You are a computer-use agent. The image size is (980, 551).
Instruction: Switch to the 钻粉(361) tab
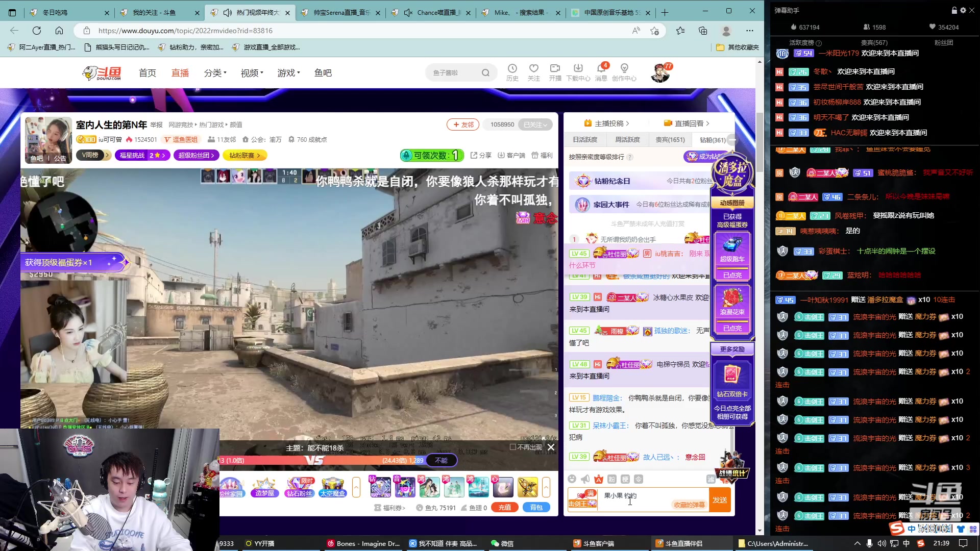713,140
